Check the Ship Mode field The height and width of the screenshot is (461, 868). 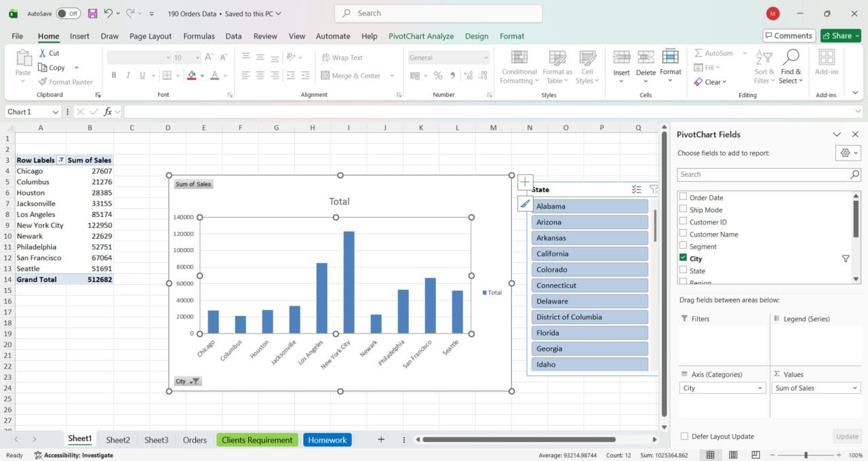[684, 209]
